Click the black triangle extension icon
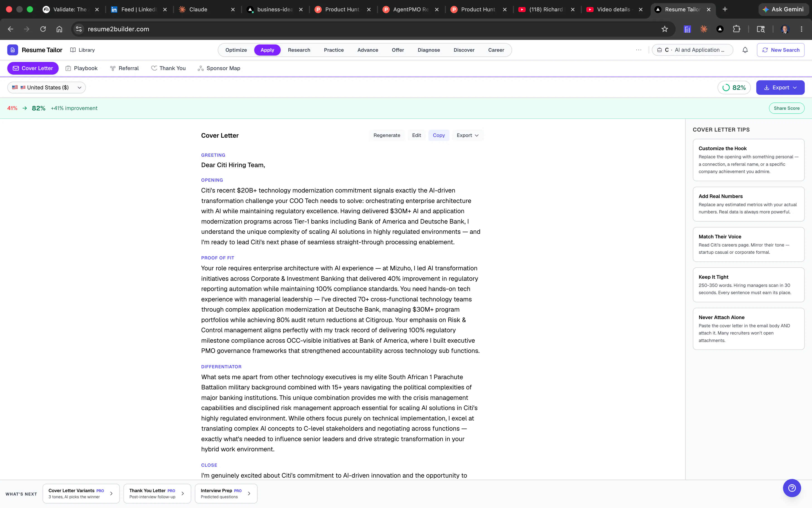 pyautogui.click(x=720, y=29)
